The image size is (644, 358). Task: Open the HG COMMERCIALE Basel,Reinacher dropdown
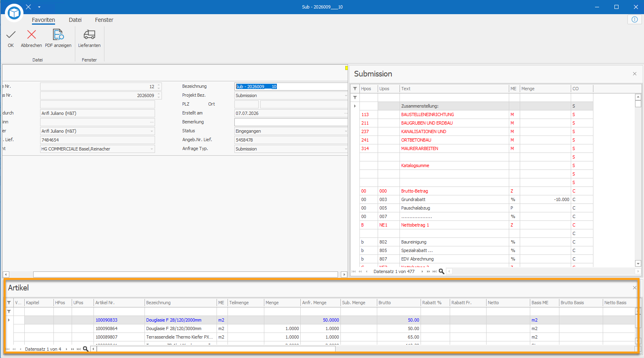[x=152, y=149]
